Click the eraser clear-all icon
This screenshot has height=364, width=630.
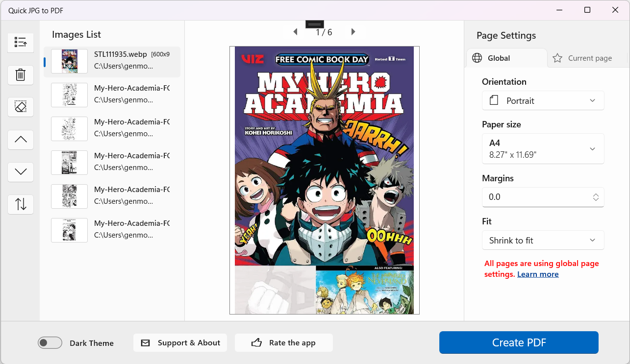click(21, 107)
